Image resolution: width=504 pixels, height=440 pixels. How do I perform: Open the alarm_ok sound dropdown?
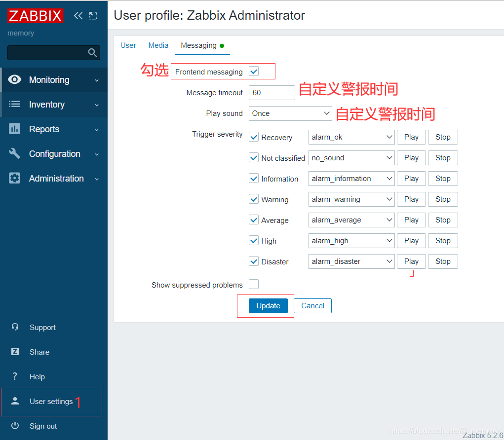(x=351, y=137)
